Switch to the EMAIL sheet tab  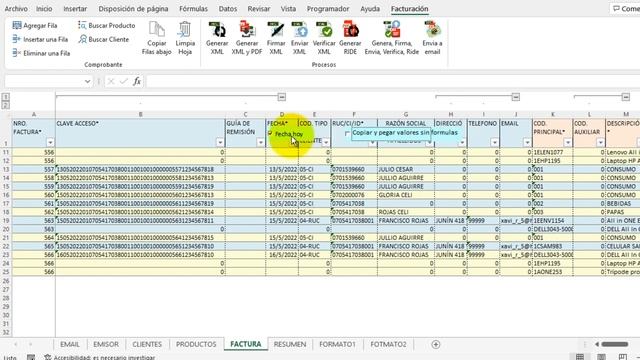pyautogui.click(x=70, y=344)
